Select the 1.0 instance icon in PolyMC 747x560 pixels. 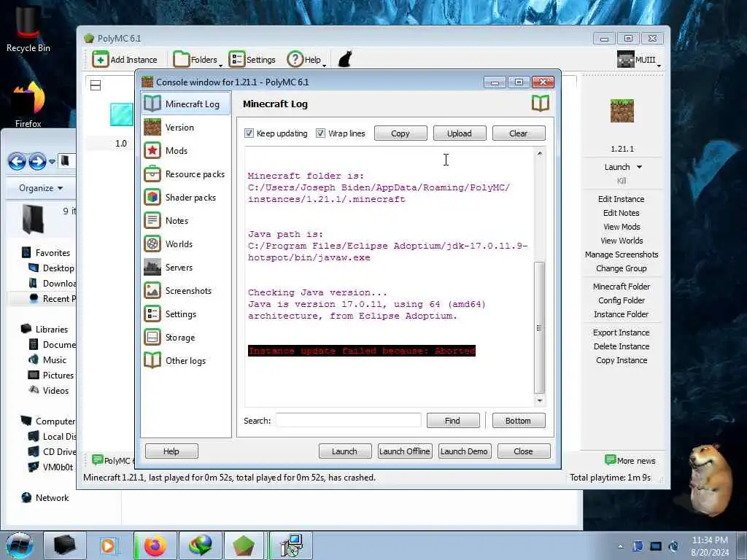coord(121,114)
